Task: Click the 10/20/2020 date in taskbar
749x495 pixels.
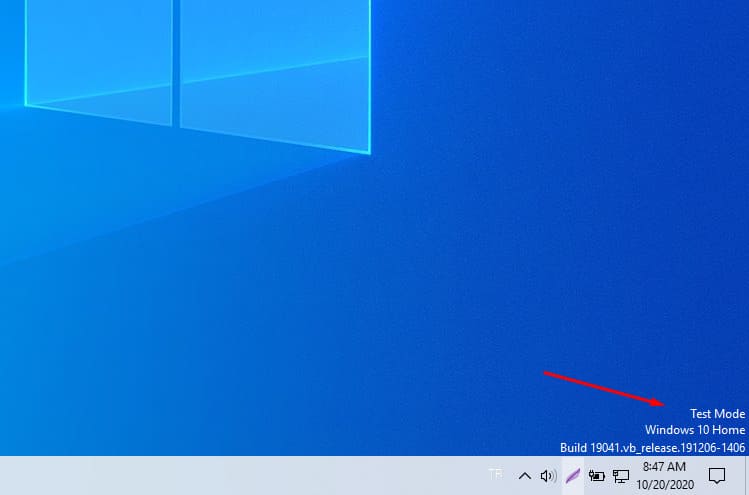Action: pos(664,484)
